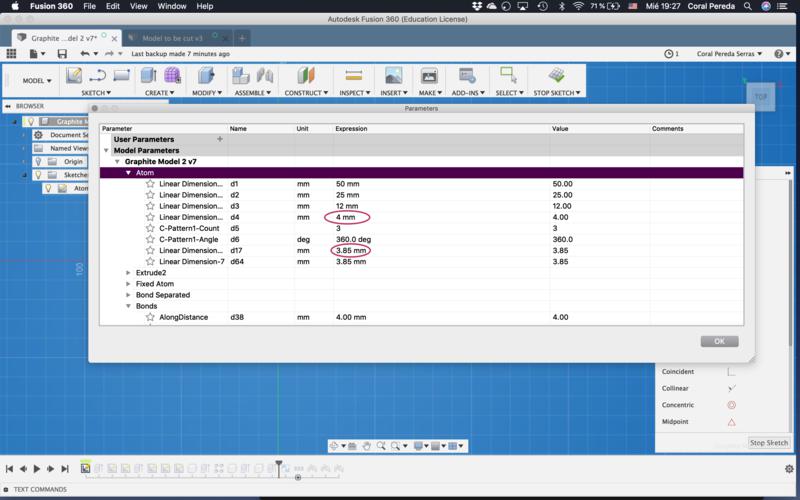Favorite the d1 Linear Dimension star
The image size is (800, 500).
click(150, 184)
